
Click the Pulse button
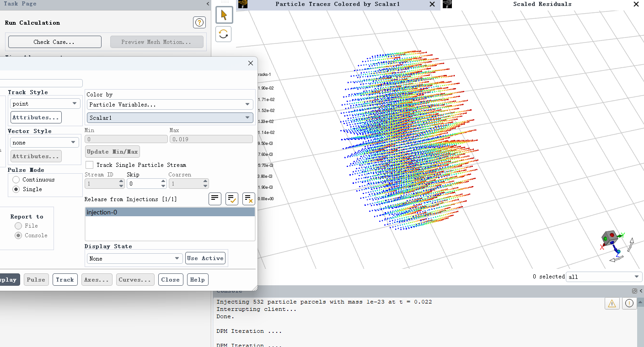36,280
